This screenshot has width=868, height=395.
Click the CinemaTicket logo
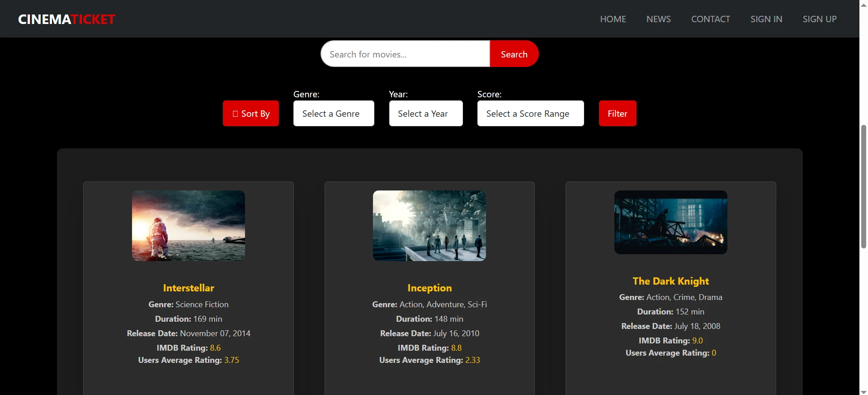click(66, 19)
